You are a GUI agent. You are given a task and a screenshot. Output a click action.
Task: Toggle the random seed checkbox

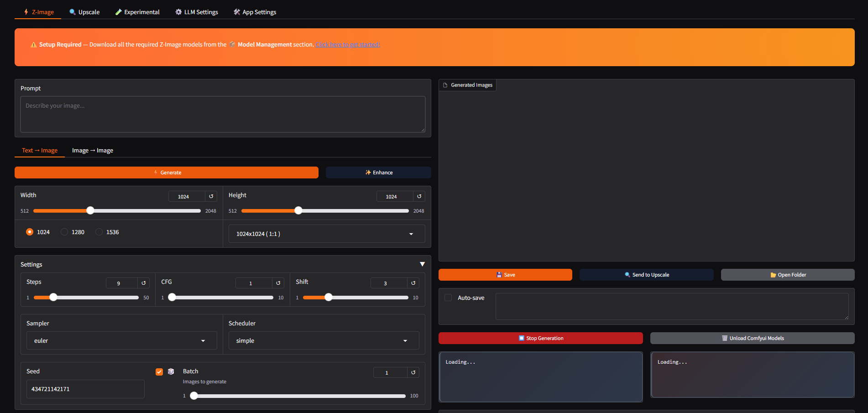point(159,371)
